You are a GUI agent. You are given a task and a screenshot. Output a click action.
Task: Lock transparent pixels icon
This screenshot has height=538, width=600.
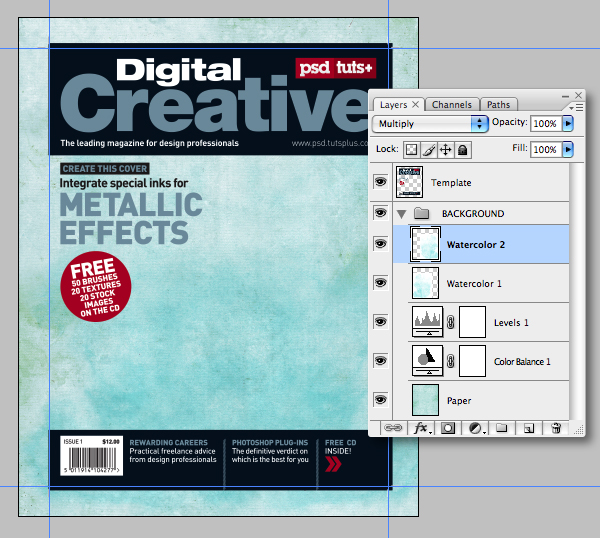click(411, 150)
